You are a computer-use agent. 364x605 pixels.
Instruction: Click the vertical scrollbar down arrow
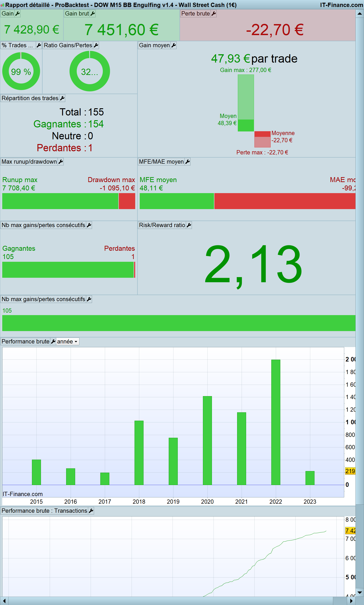(x=360, y=592)
